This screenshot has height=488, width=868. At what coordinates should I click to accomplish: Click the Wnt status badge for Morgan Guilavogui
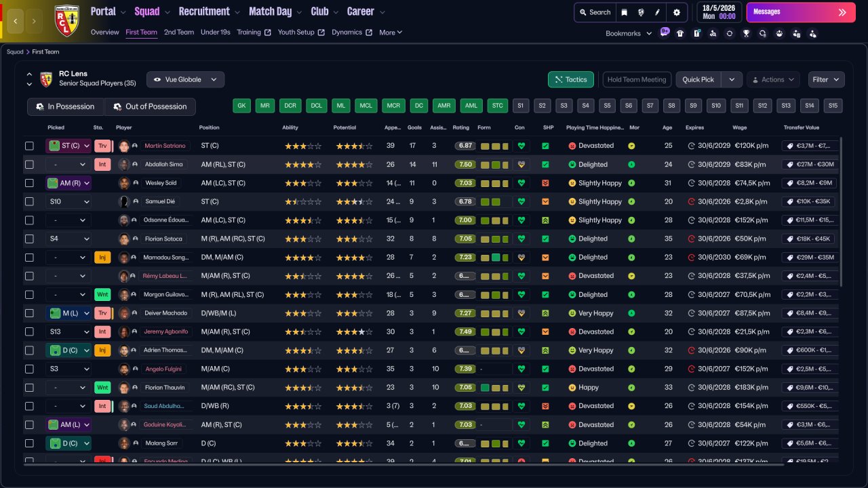102,295
